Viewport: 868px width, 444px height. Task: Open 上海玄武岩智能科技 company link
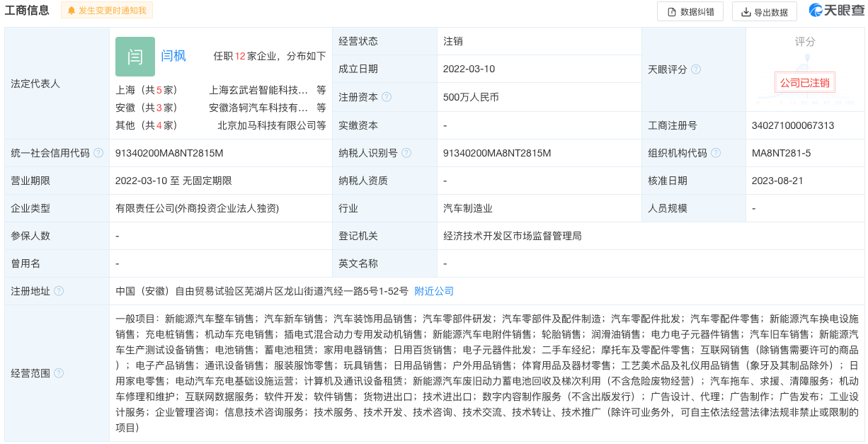pyautogui.click(x=258, y=90)
